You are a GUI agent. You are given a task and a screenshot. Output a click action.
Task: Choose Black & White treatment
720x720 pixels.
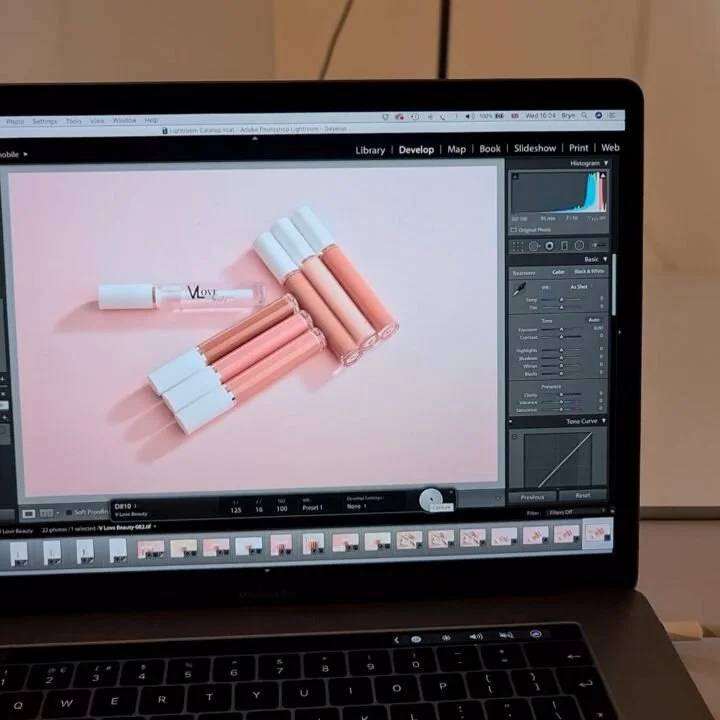[589, 271]
